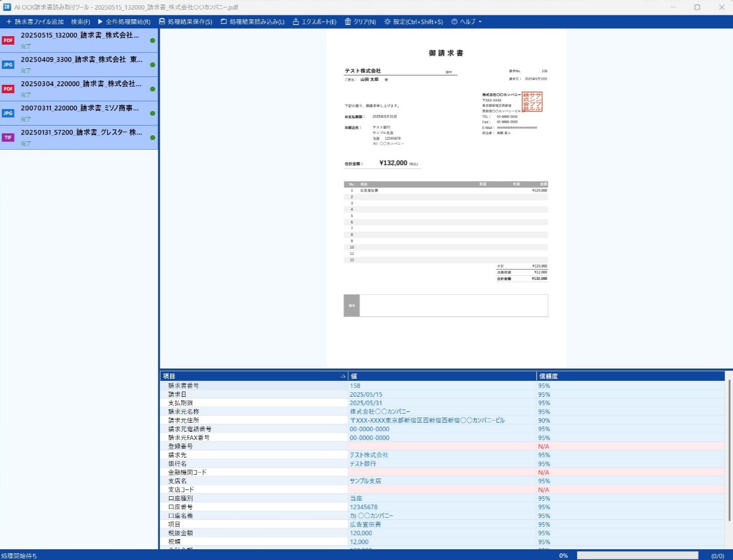Click the エクスポート export icon
733x560 pixels.
point(296,22)
